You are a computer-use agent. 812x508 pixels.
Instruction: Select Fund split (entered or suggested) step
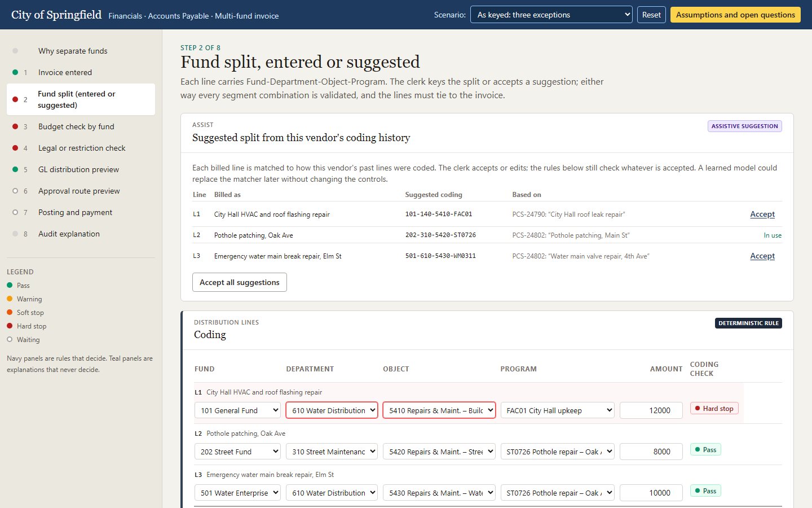(x=81, y=99)
